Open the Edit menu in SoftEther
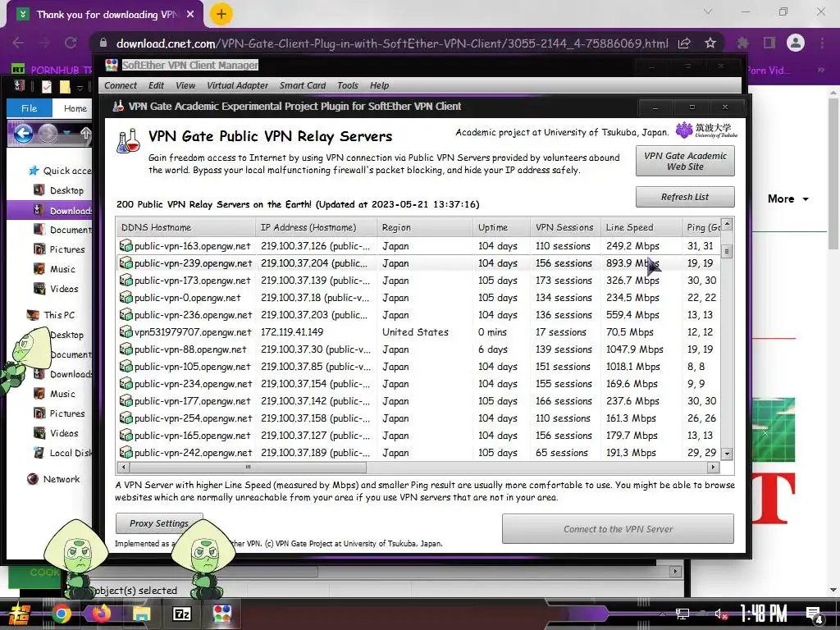 (x=156, y=85)
